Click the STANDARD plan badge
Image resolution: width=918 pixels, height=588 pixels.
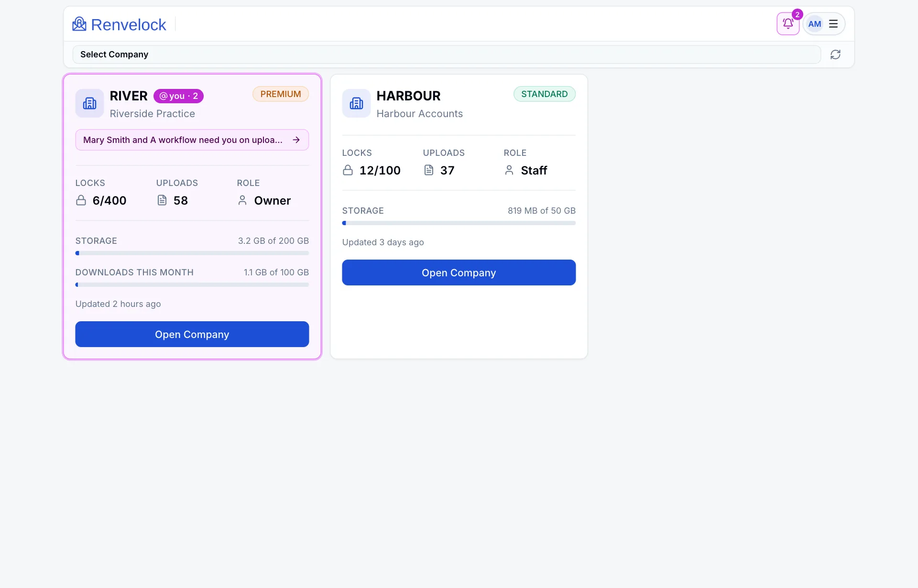545,94
